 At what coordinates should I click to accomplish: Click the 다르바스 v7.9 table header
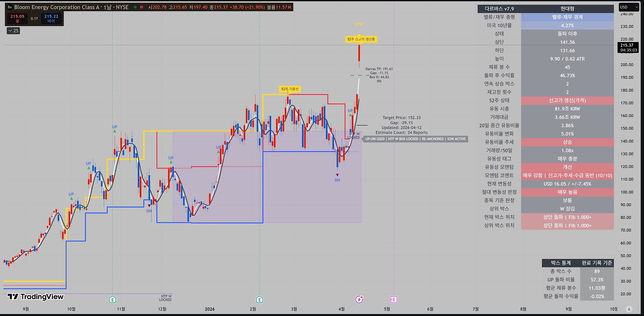click(499, 9)
